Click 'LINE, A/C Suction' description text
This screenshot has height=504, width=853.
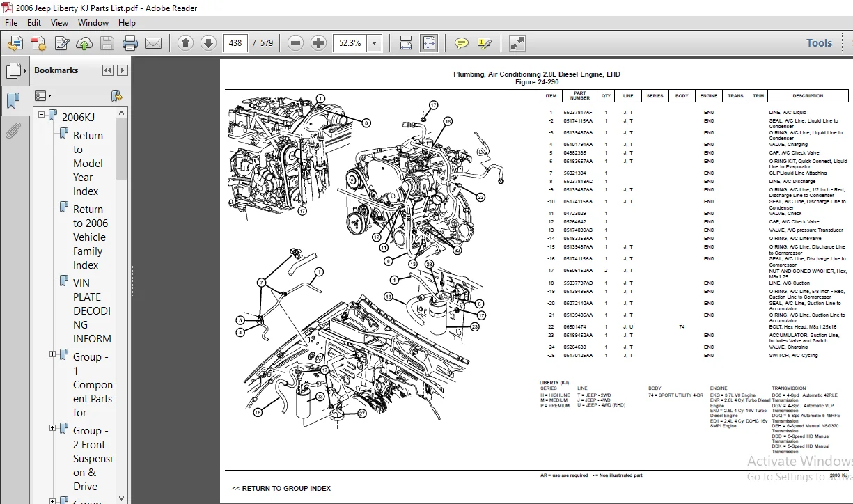coord(789,283)
